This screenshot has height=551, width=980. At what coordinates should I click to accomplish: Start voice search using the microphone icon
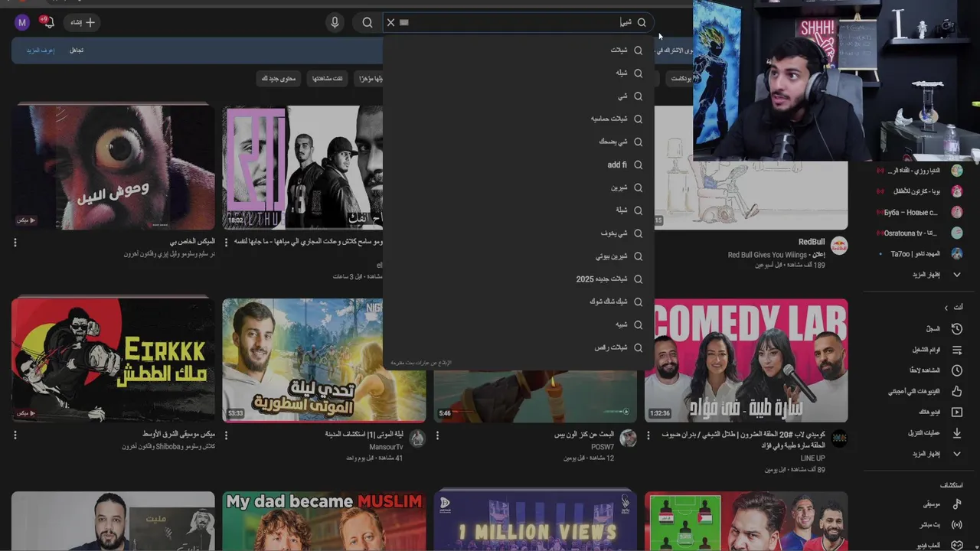click(x=335, y=22)
